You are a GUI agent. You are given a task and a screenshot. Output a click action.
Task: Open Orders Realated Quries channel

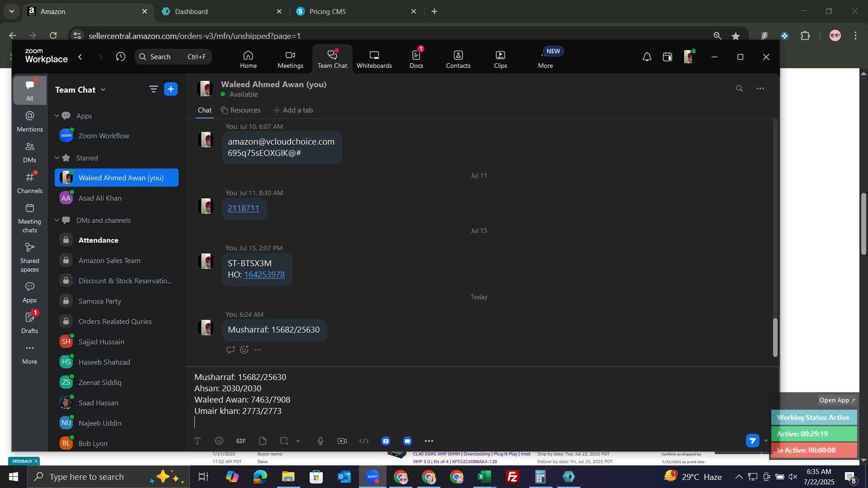click(117, 321)
